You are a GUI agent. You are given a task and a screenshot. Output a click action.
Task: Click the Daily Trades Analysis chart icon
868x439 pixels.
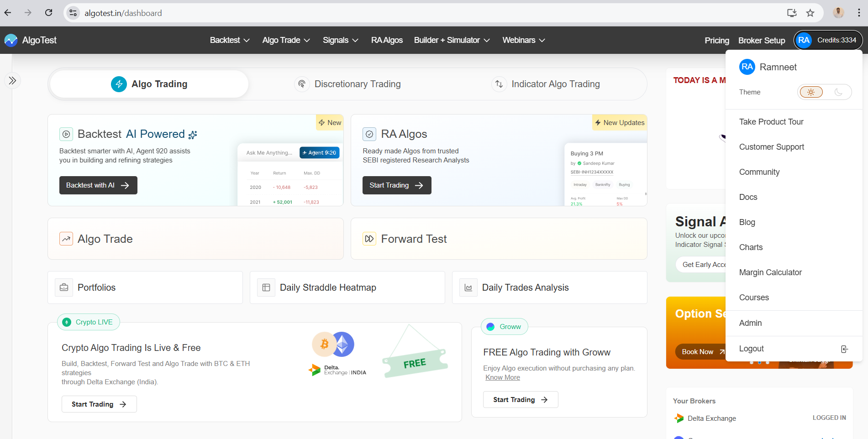(468, 287)
